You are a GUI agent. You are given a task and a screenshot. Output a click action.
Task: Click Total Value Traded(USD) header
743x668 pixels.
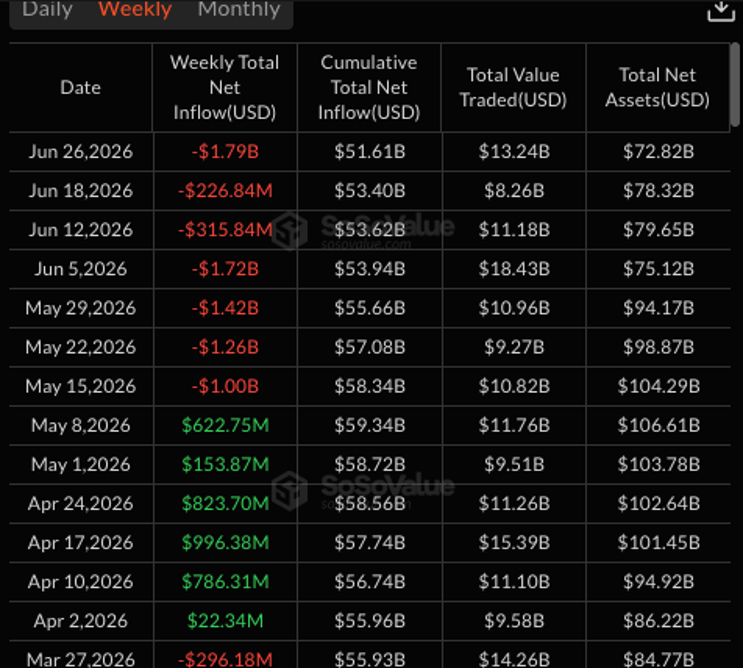coord(513,88)
